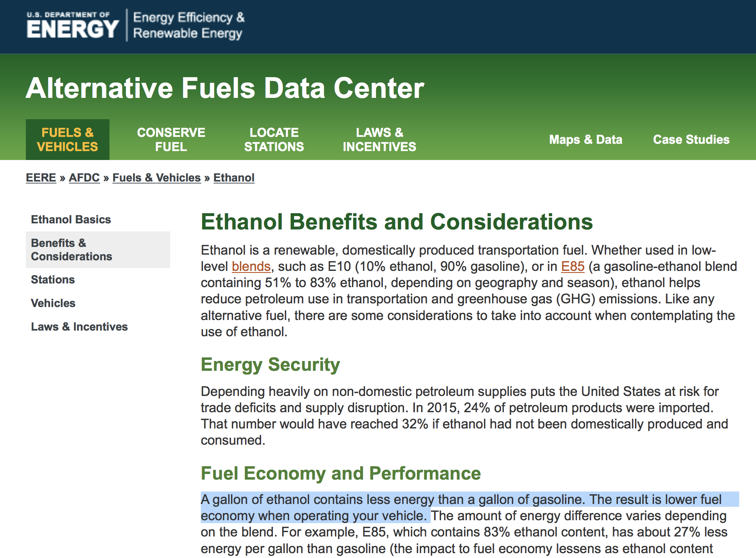The width and height of the screenshot is (756, 558).
Task: Click the Ethanol breadcrumb link
Action: point(234,177)
